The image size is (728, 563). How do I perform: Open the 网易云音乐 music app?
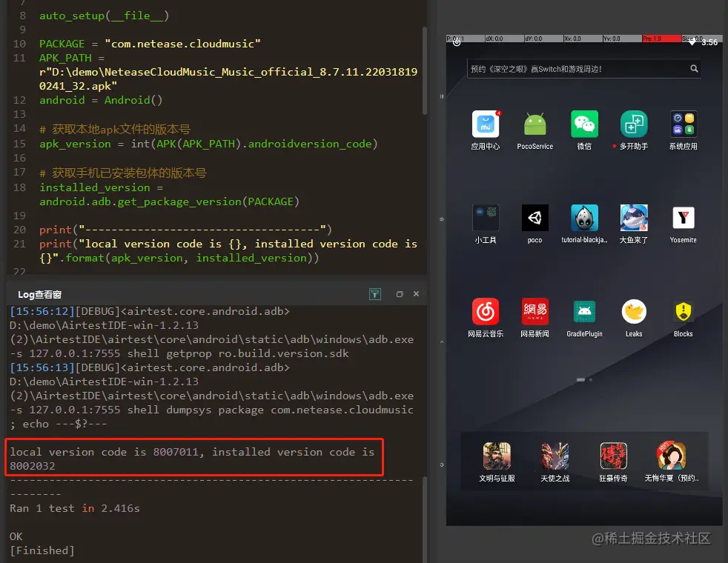point(485,311)
